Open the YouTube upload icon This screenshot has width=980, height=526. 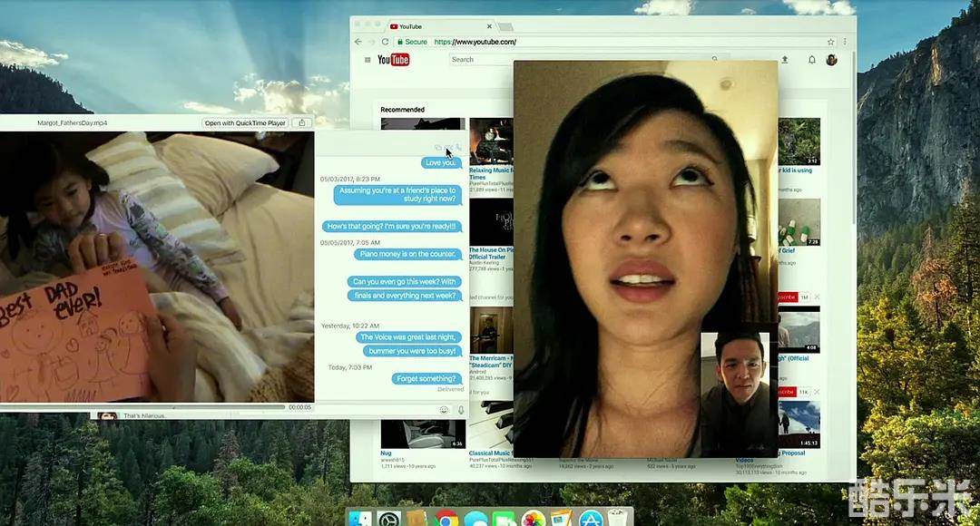click(784, 60)
